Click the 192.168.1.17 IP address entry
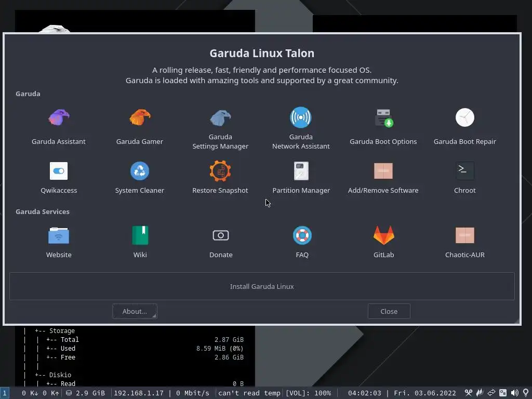The height and width of the screenshot is (399, 532). pos(138,393)
